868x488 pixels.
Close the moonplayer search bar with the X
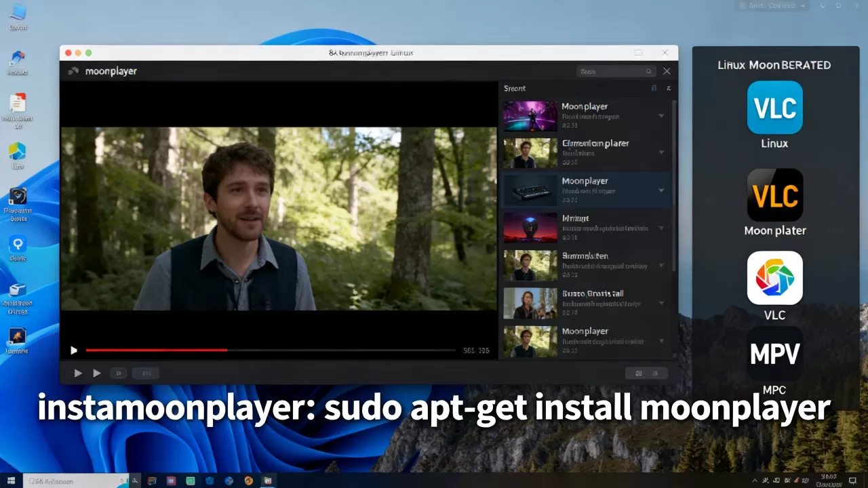pyautogui.click(x=667, y=71)
